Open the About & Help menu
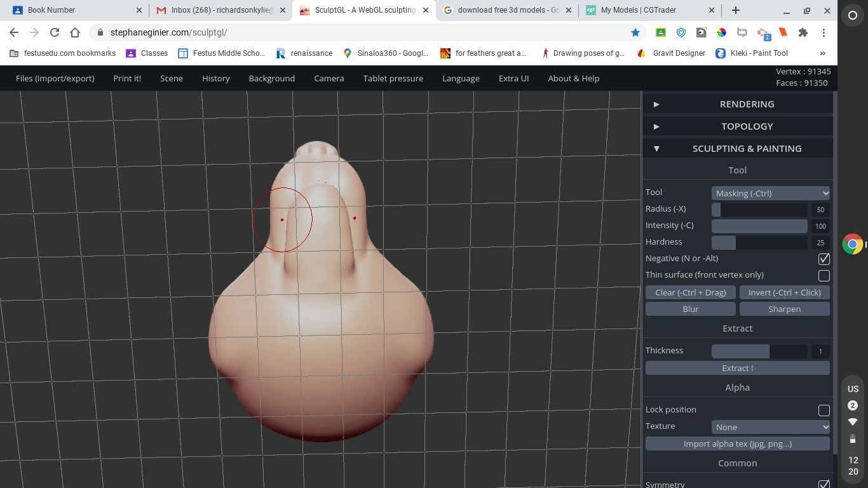 [x=574, y=78]
